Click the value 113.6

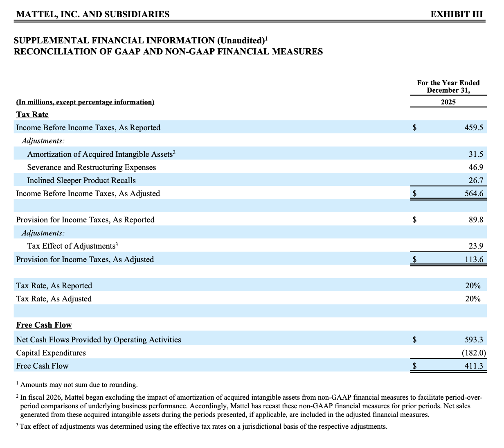coord(474,260)
